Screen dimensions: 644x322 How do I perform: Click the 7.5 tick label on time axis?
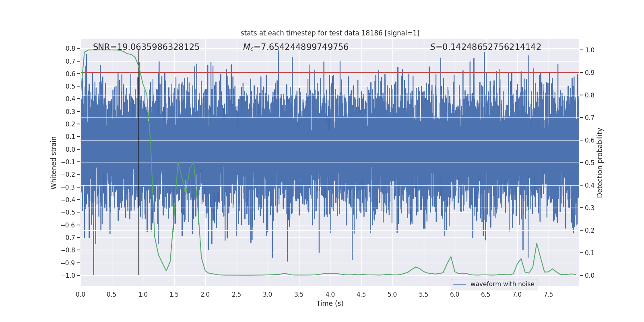(548, 294)
